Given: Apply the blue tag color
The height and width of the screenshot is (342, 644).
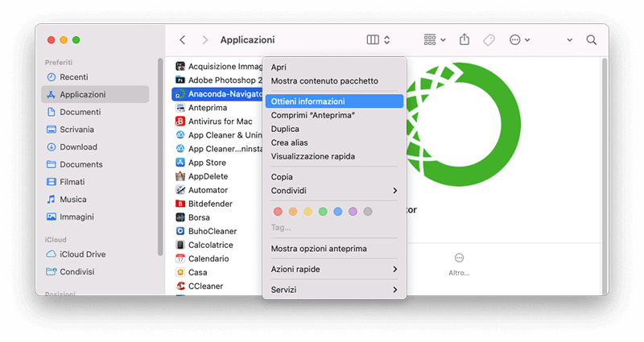Looking at the screenshot, I should click(x=338, y=212).
